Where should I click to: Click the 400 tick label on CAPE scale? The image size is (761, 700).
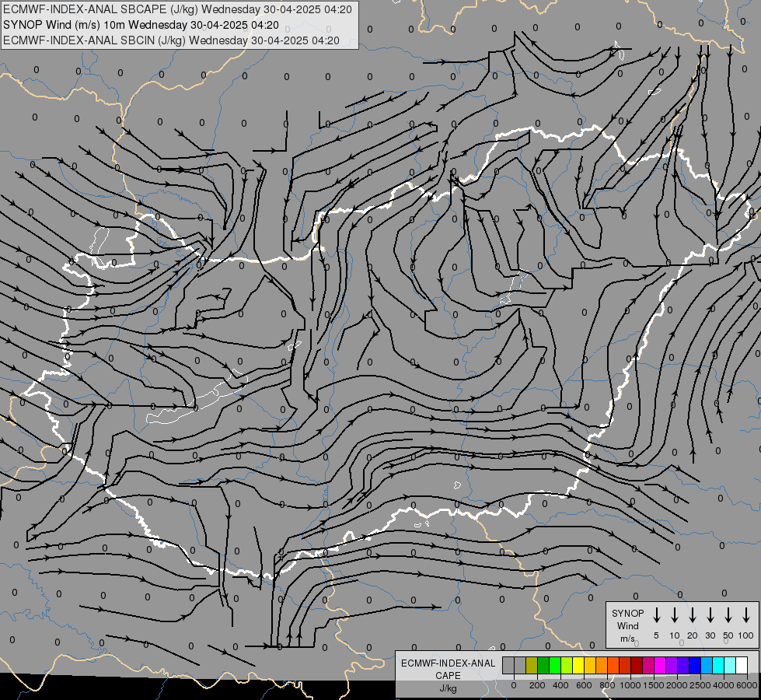point(560,685)
